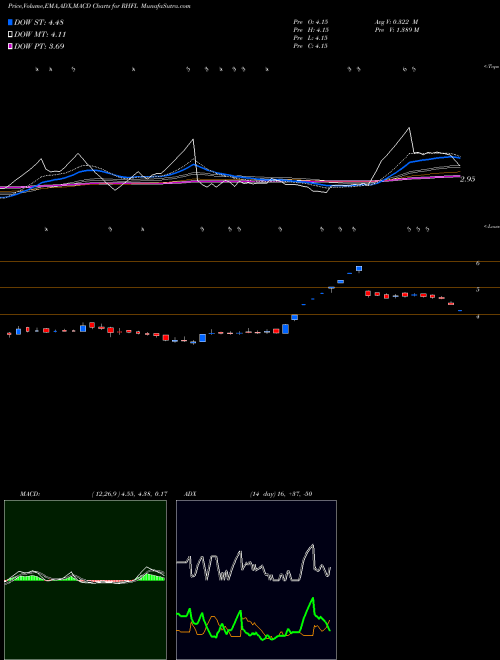Click the price axis label 5
The width and height of the screenshot is (500, 660).
(478, 290)
